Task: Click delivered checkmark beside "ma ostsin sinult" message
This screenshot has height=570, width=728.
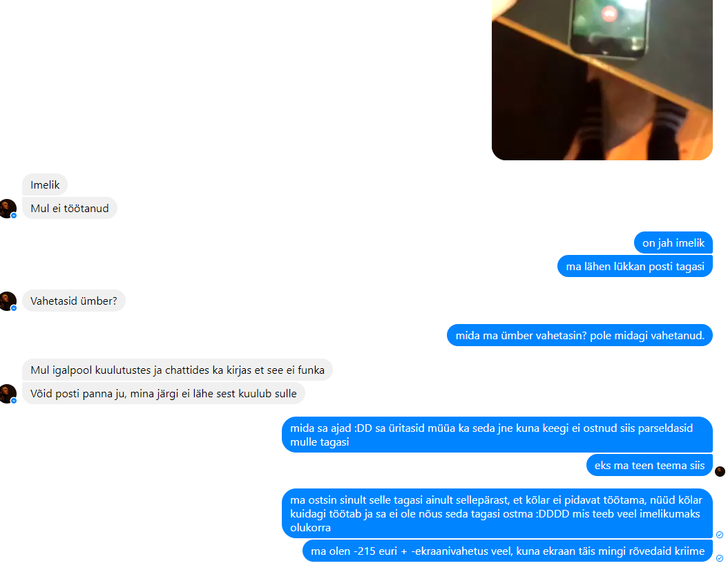Action: [x=720, y=535]
